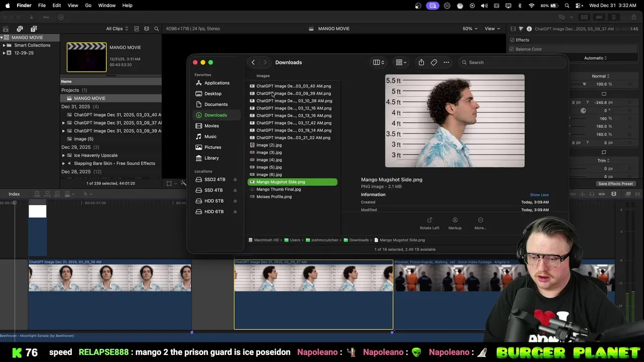Open the File menu
The width and height of the screenshot is (644, 362).
tap(42, 6)
